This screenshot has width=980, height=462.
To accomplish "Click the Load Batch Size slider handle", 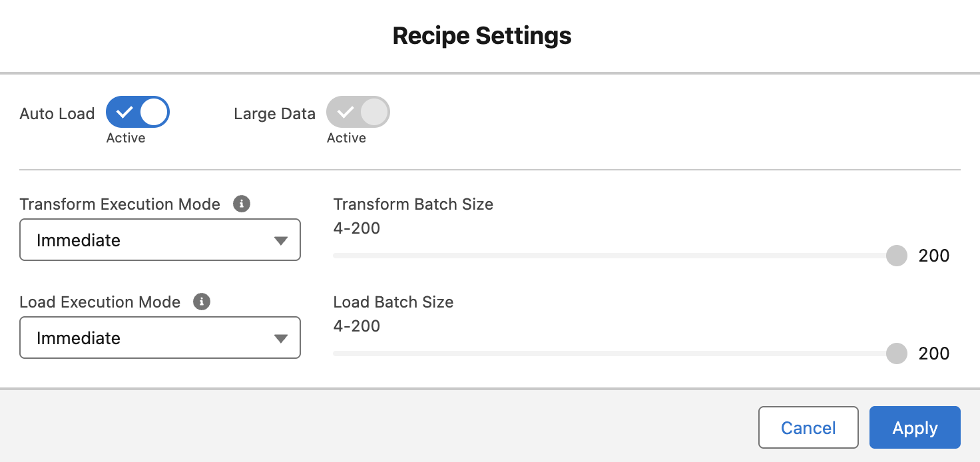I will pos(897,353).
